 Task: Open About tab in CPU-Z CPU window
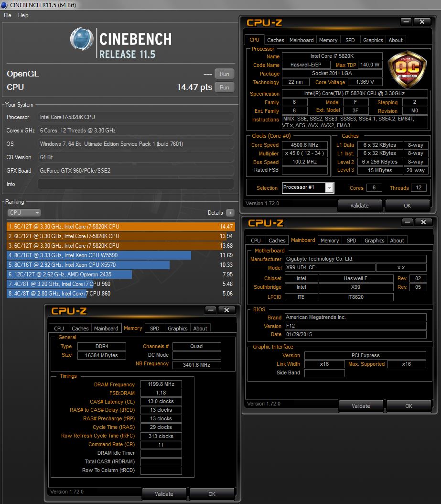pyautogui.click(x=396, y=40)
